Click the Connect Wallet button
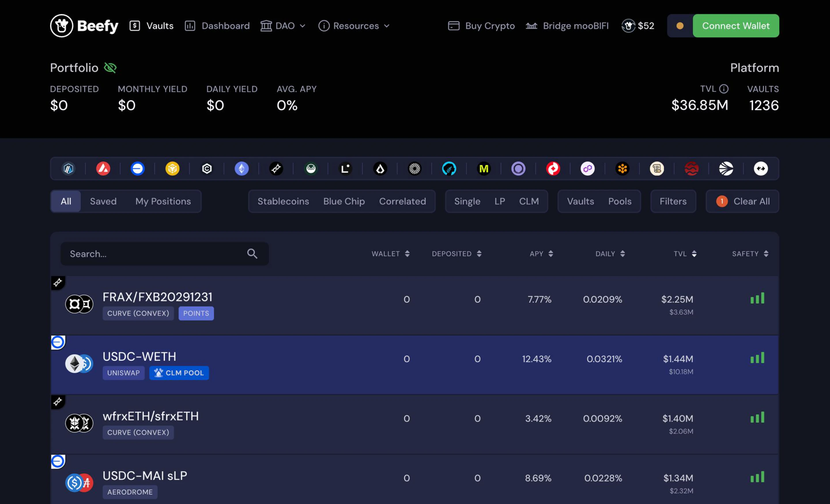 [x=736, y=26]
